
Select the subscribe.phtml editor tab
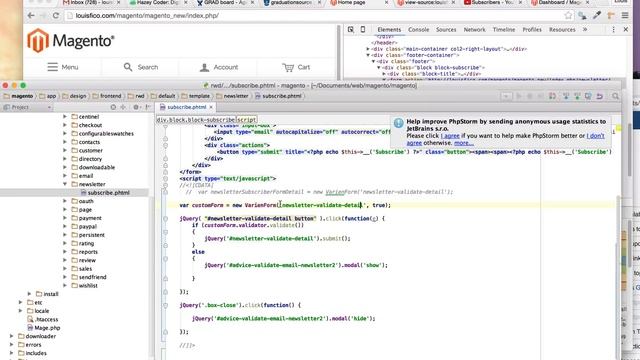click(x=187, y=107)
